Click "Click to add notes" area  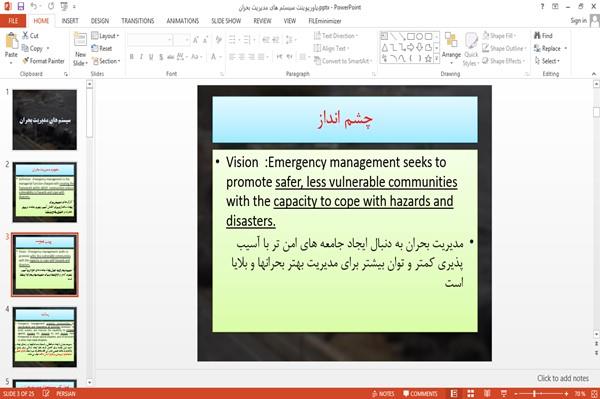pos(562,378)
